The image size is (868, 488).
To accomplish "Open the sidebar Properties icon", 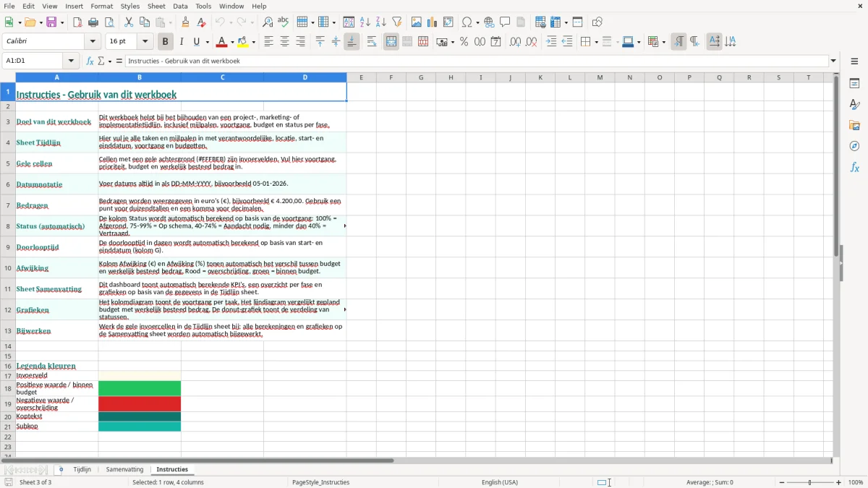I will pyautogui.click(x=854, y=83).
